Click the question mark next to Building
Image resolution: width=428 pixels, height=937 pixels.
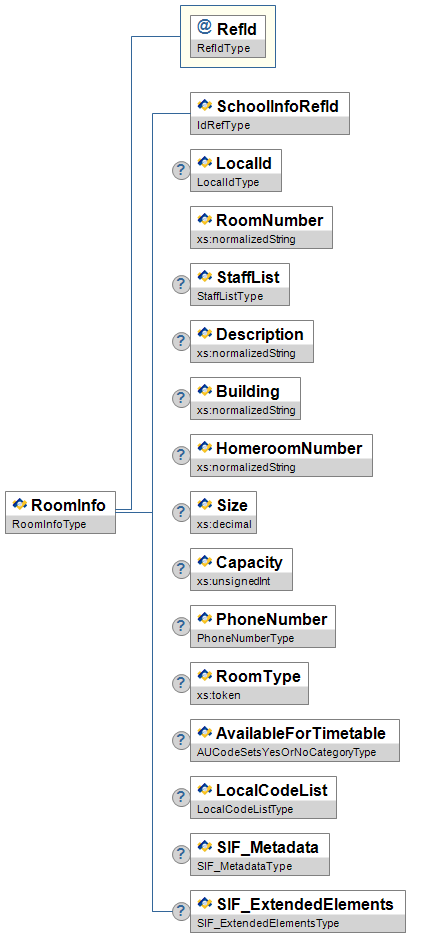coord(181,399)
